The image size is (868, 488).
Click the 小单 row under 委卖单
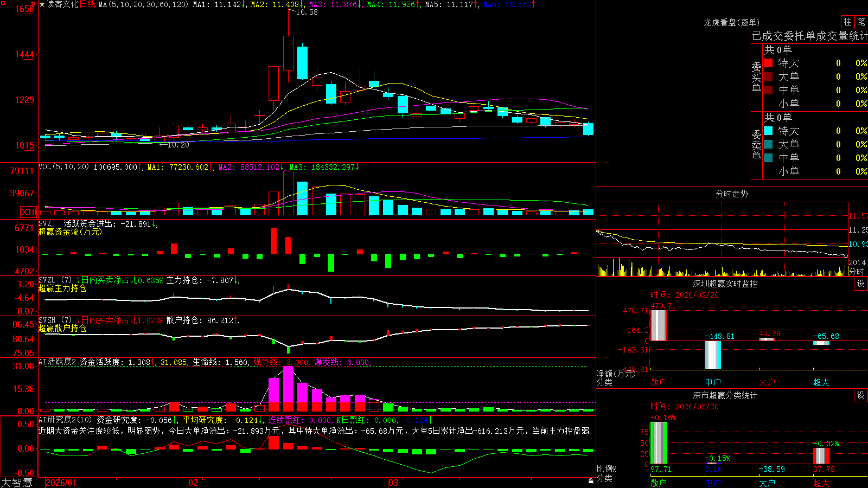pyautogui.click(x=815, y=171)
